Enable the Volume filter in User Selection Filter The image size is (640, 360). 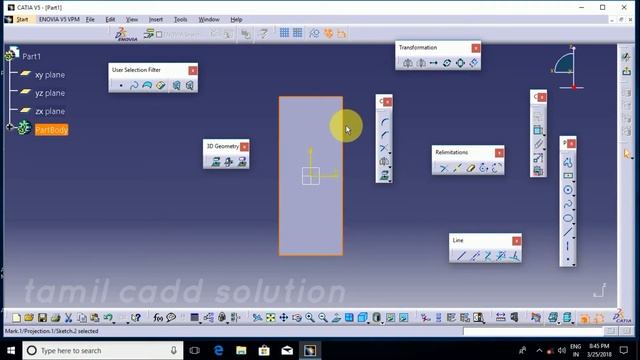point(160,85)
